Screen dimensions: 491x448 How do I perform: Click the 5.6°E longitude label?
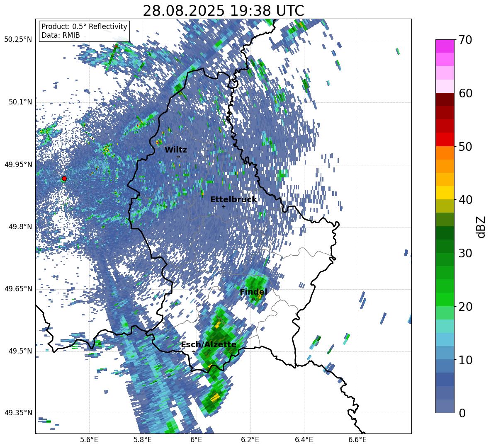89,440
